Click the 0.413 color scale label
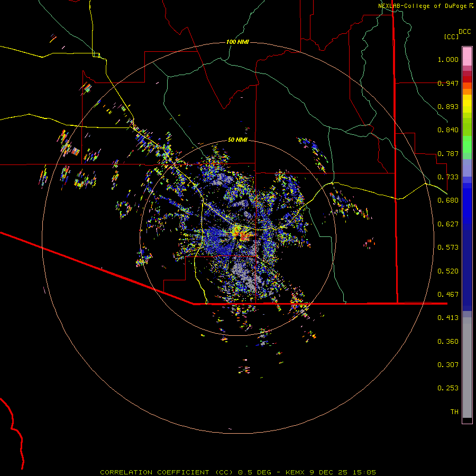This screenshot has width=476, height=476. coord(448,318)
